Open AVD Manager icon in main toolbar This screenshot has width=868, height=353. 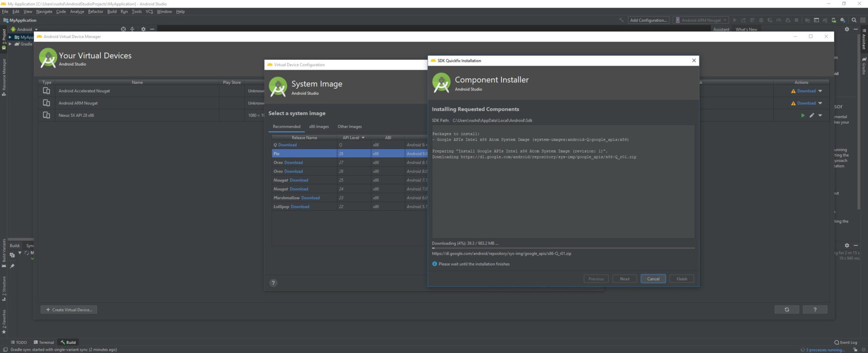pos(834,20)
